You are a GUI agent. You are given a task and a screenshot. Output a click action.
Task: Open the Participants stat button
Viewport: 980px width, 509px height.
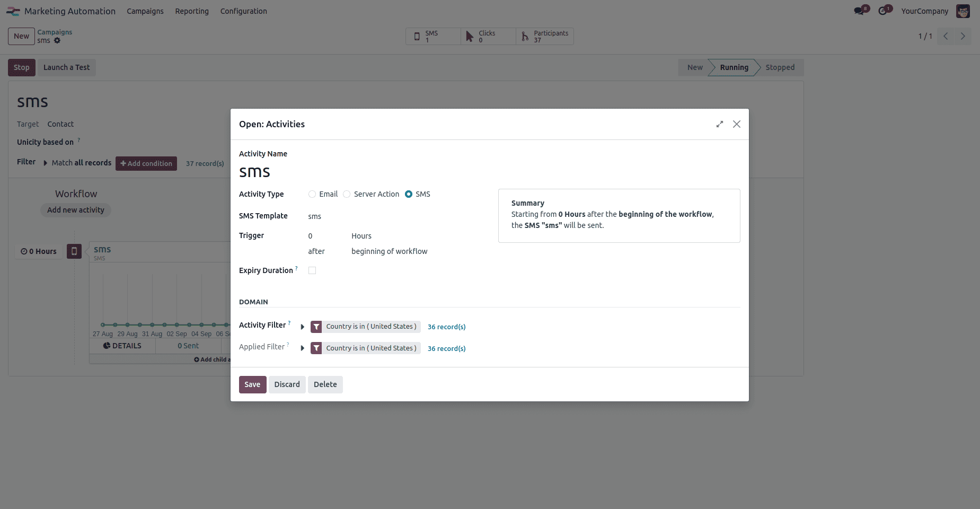point(544,36)
